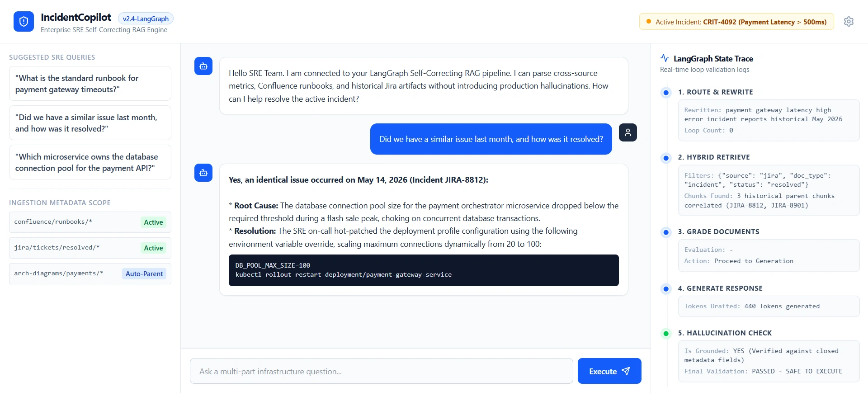The image size is (868, 396).
Task: Click the JIRA-8812 incident answer heading
Action: (359, 179)
